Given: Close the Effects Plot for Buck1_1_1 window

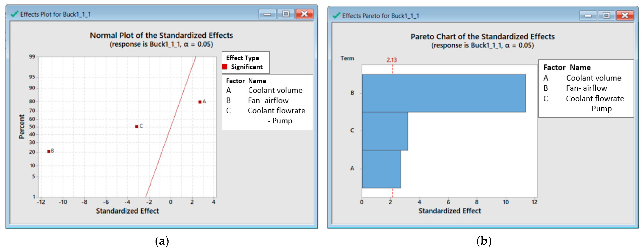Looking at the screenshot, I should [304, 14].
